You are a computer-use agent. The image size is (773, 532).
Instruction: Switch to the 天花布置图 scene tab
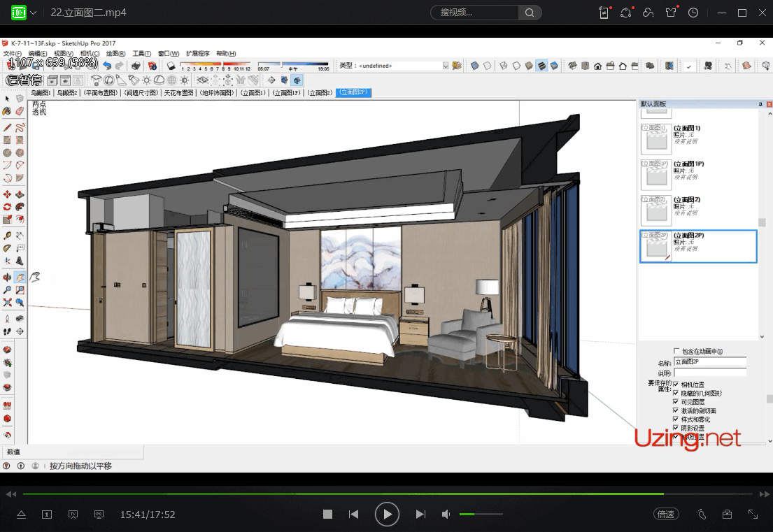178,92
